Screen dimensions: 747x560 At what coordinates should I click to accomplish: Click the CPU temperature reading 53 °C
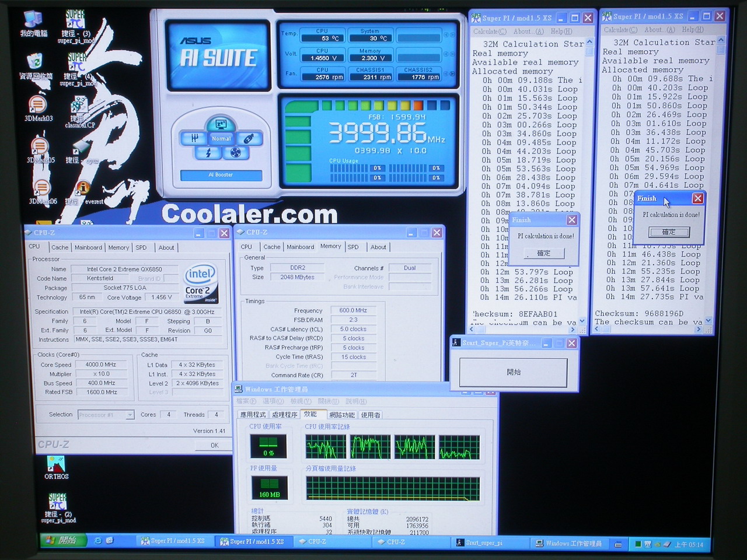[x=322, y=38]
